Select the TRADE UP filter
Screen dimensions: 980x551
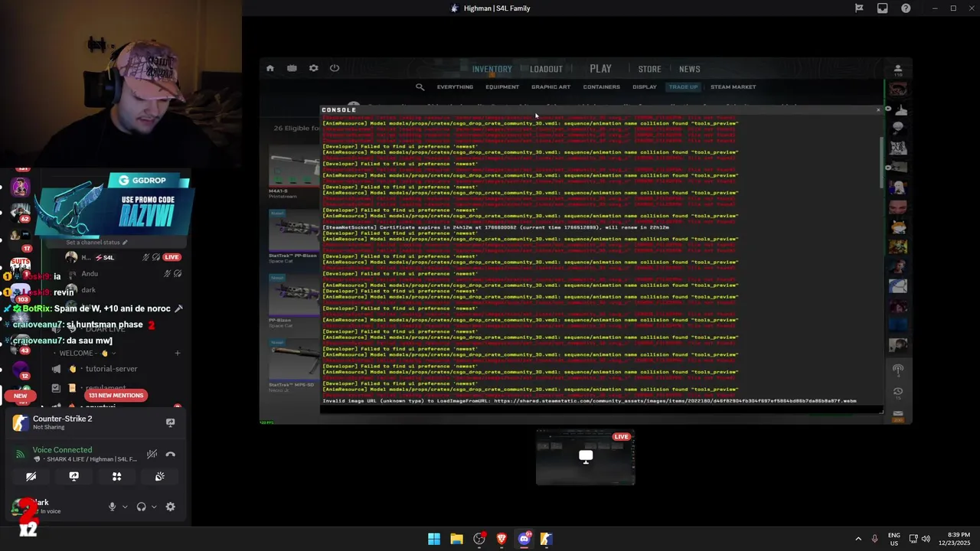pyautogui.click(x=683, y=87)
